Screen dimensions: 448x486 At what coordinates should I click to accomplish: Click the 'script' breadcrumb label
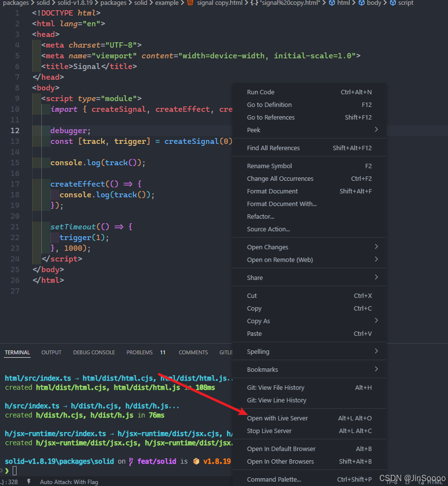click(406, 3)
